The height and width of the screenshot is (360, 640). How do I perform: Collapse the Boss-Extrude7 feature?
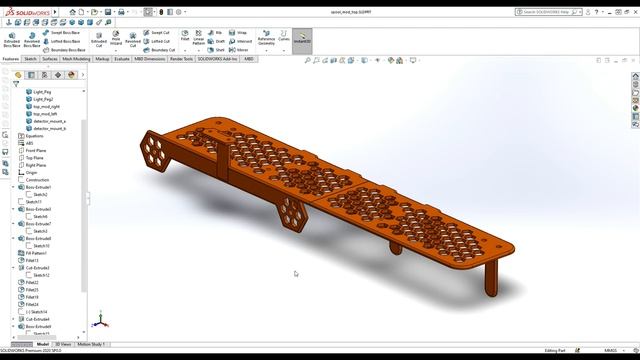(13, 224)
